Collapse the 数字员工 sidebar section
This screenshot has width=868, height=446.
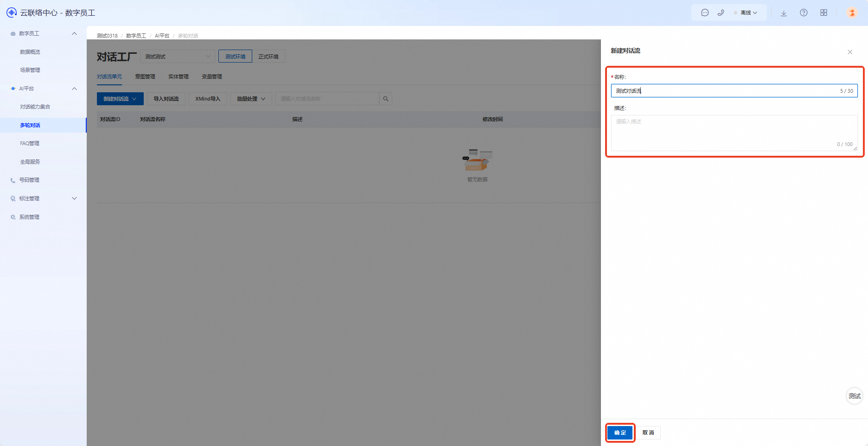point(74,33)
